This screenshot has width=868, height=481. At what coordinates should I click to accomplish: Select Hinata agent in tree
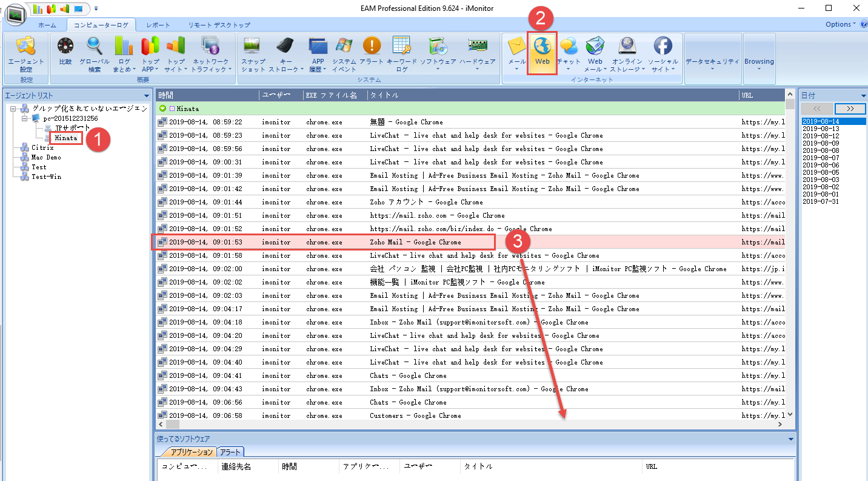click(66, 138)
